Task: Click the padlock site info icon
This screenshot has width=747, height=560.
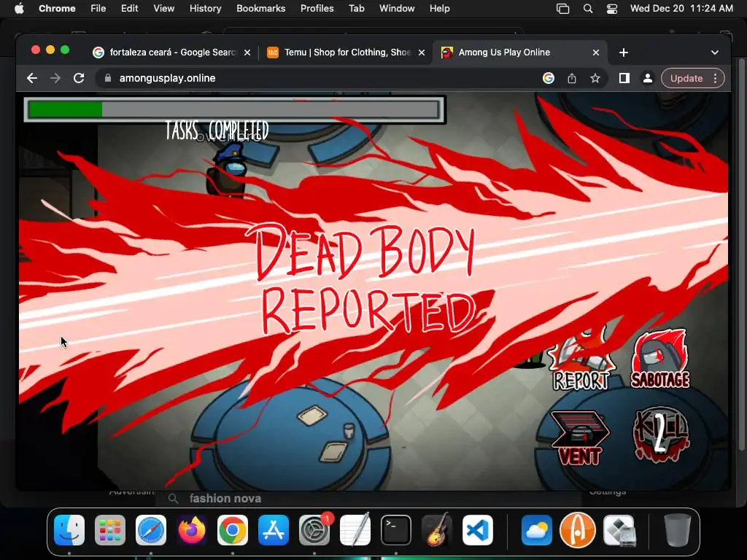Action: [x=108, y=78]
